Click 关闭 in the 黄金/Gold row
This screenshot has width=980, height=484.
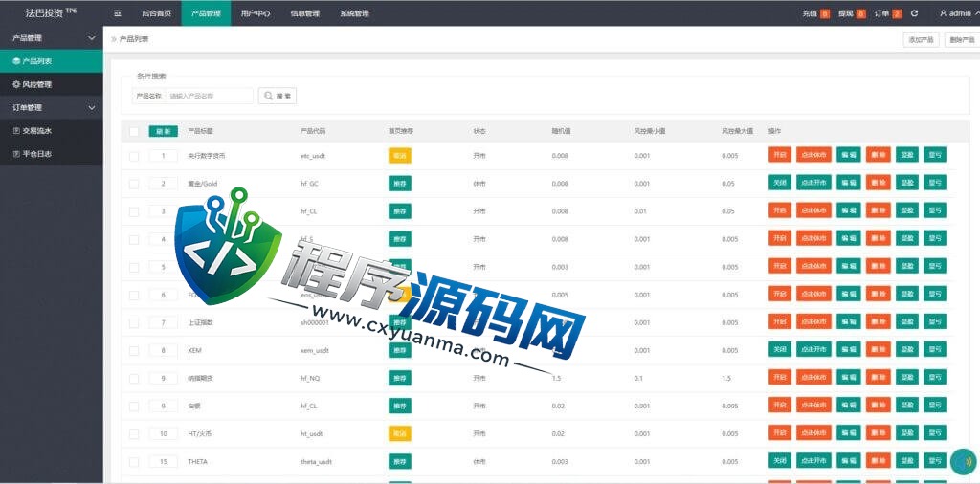coord(779,183)
